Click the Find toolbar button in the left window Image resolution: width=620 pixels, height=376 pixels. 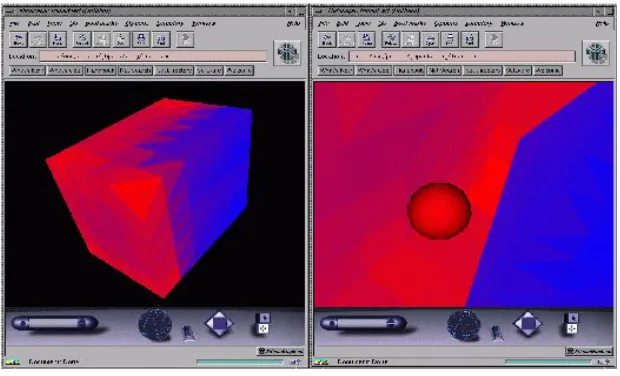[161, 40]
